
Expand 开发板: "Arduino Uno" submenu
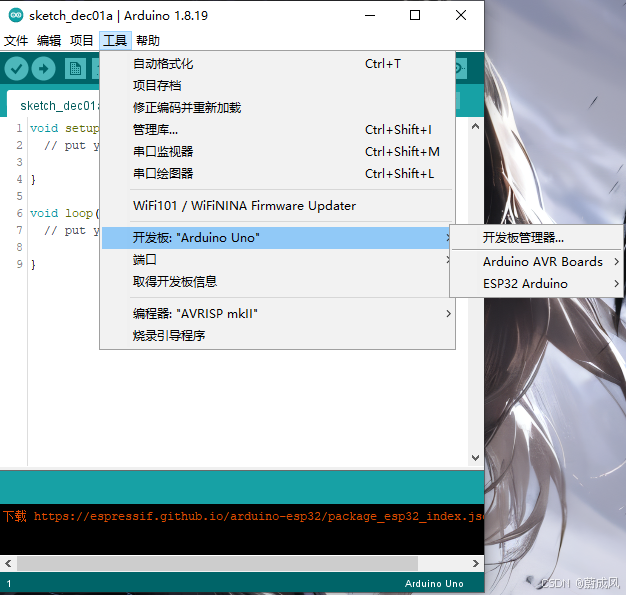click(276, 238)
